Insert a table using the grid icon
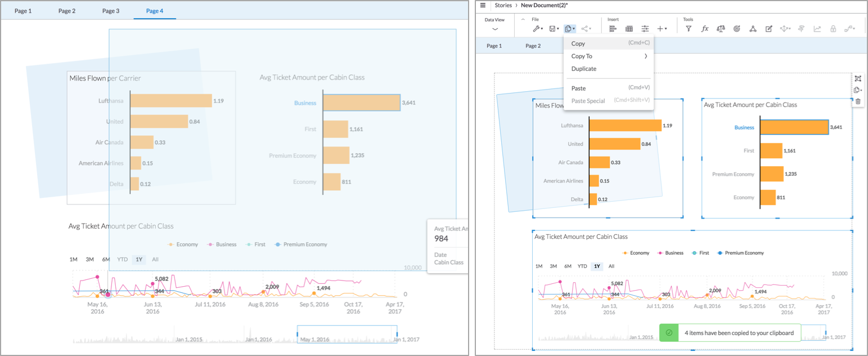The image size is (868, 356). (629, 29)
